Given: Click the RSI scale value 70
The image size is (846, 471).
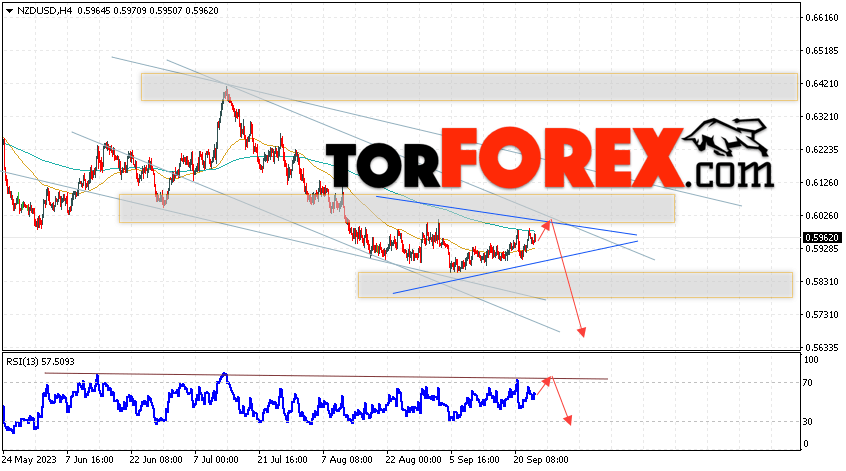Looking at the screenshot, I should 808,383.
